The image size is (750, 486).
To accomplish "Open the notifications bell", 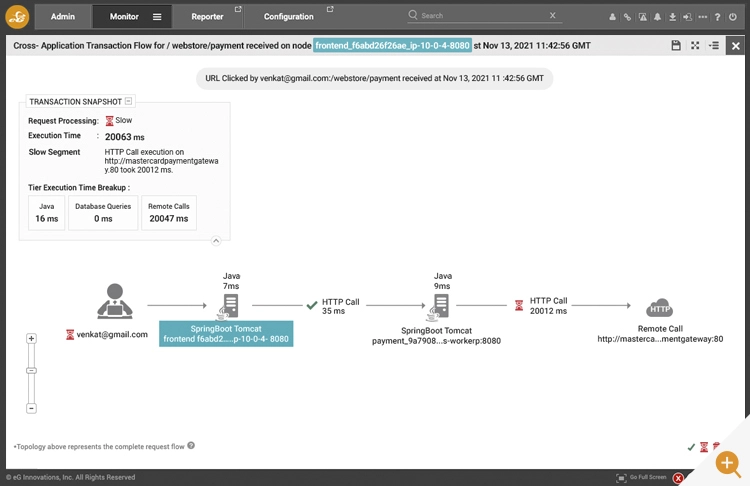I will tap(657, 17).
